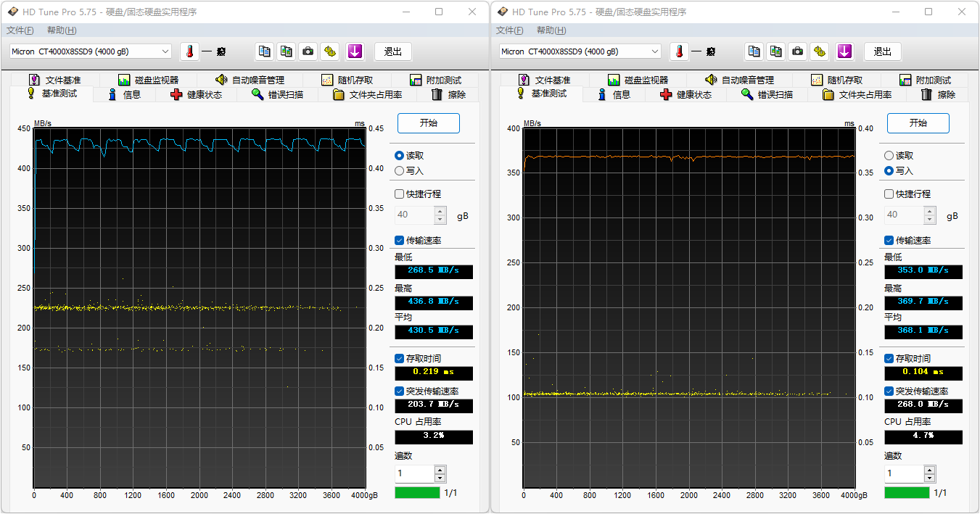Click 遍数 input field in left window
This screenshot has width=980, height=514.
(414, 474)
